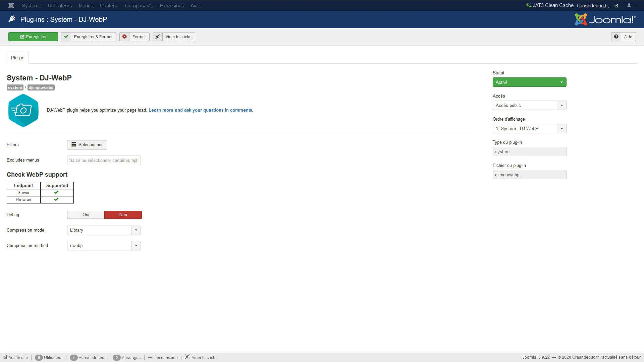
Task: Click the Fichier du plug-in field
Action: pyautogui.click(x=529, y=175)
